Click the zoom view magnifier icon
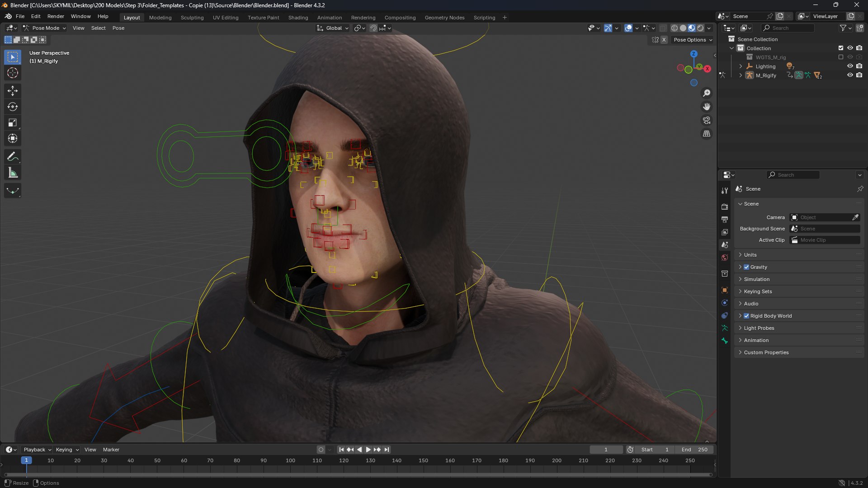Viewport: 868px width, 488px height. [707, 93]
